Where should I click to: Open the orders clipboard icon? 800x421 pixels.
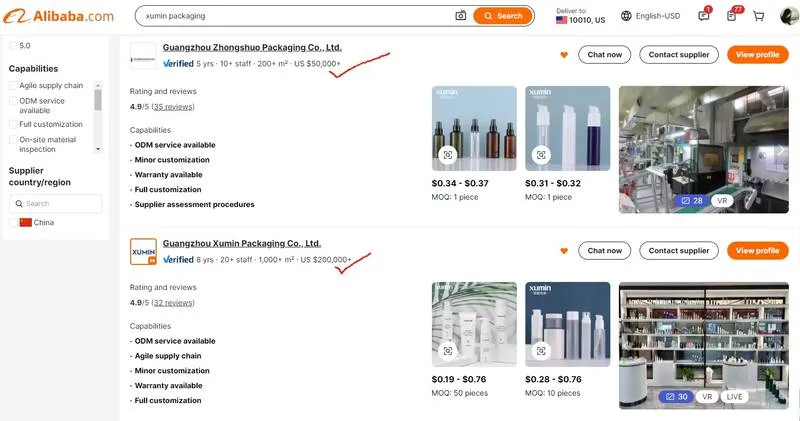pyautogui.click(x=732, y=16)
